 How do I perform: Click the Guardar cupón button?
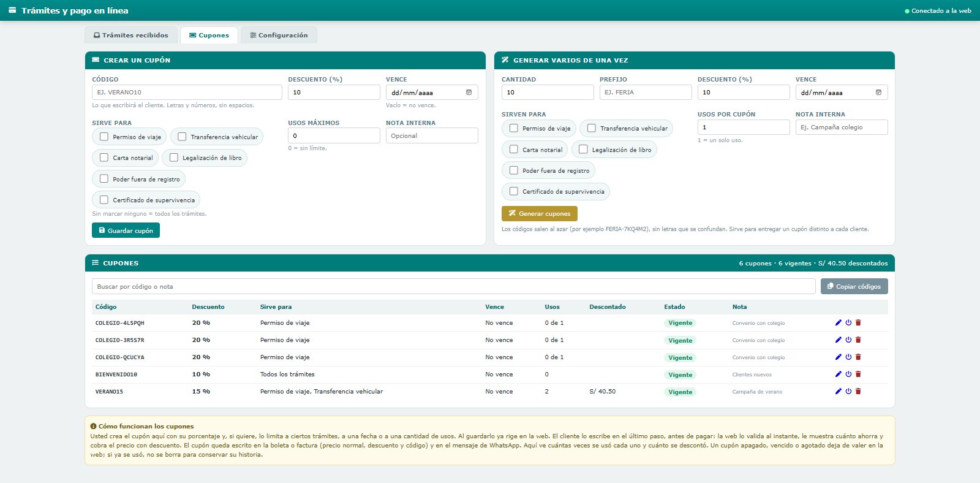[126, 230]
